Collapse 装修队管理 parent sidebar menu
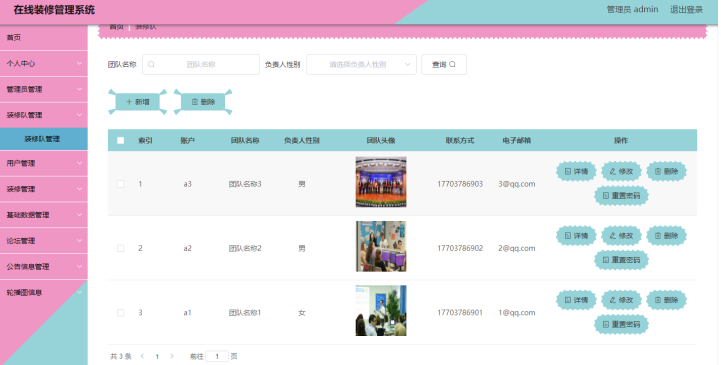 (44, 115)
